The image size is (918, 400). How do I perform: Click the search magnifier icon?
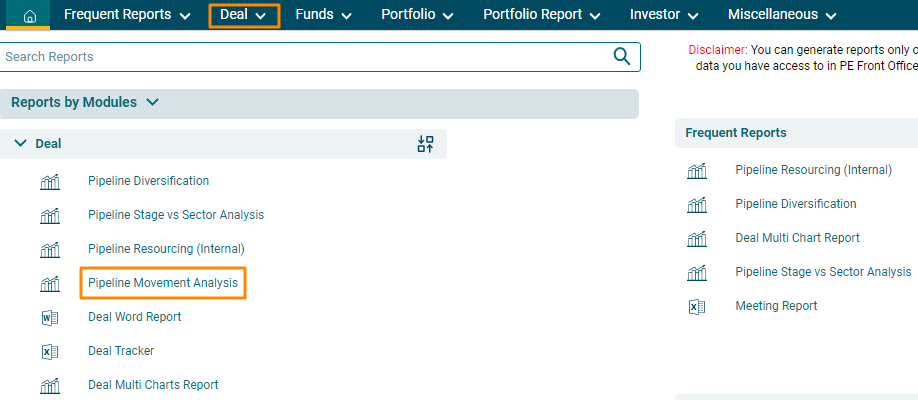tap(623, 56)
